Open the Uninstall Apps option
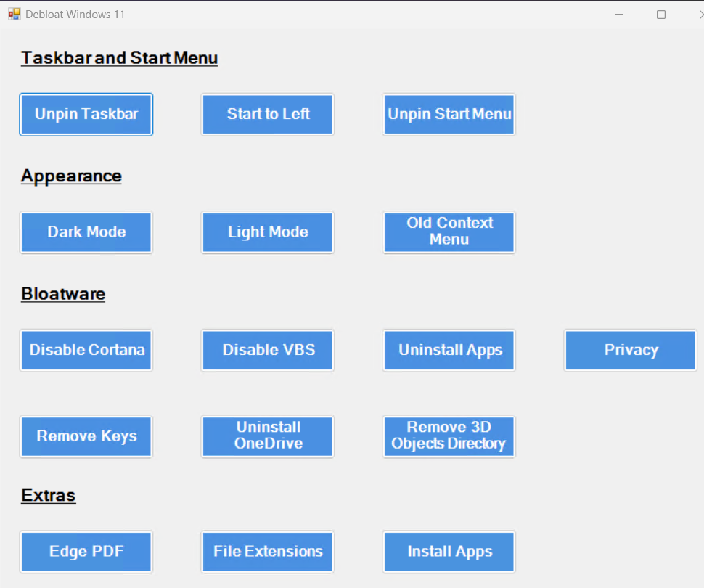The height and width of the screenshot is (588, 704). click(449, 350)
